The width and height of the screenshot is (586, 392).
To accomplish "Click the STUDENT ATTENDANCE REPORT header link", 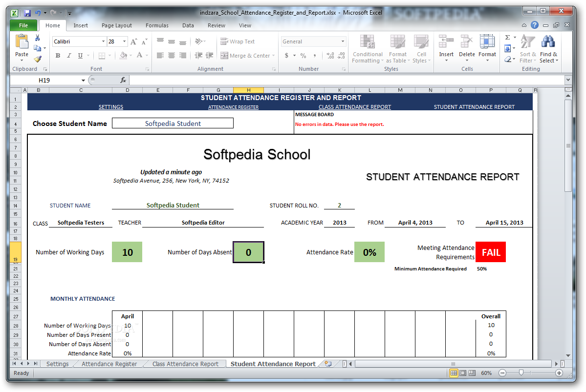I will [x=474, y=107].
